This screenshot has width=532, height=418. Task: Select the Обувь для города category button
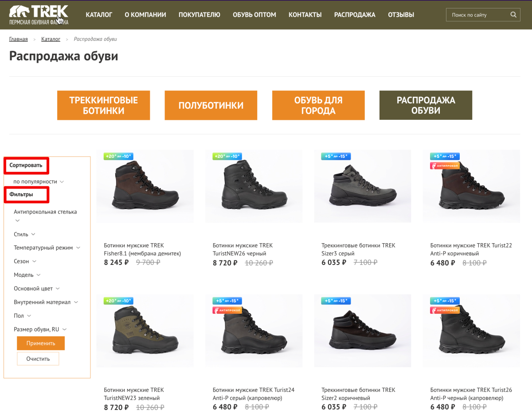click(318, 105)
